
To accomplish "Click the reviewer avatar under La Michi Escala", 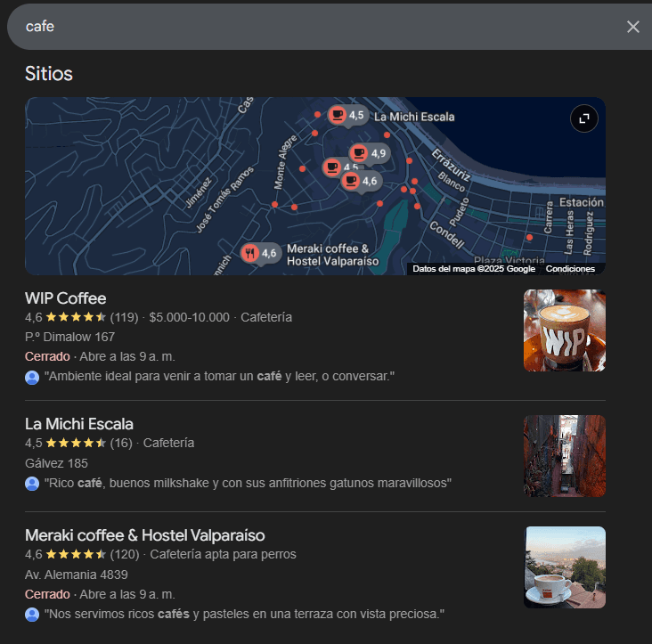I will (33, 484).
